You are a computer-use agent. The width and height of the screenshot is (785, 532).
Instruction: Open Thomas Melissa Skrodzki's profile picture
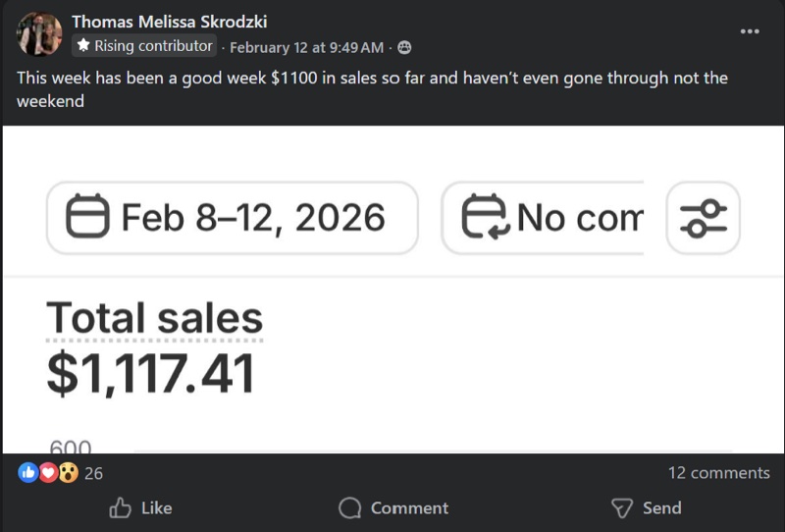[40, 34]
